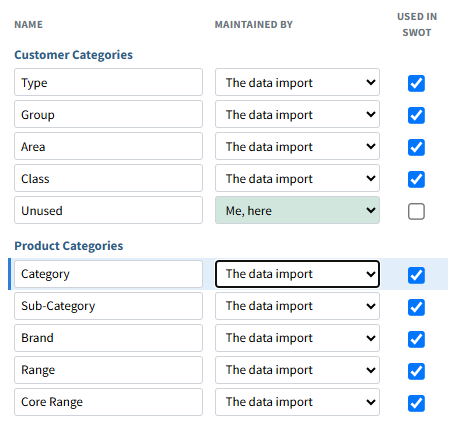Click the MAINTAINED BY column header
This screenshot has width=455, height=424.
click(254, 25)
